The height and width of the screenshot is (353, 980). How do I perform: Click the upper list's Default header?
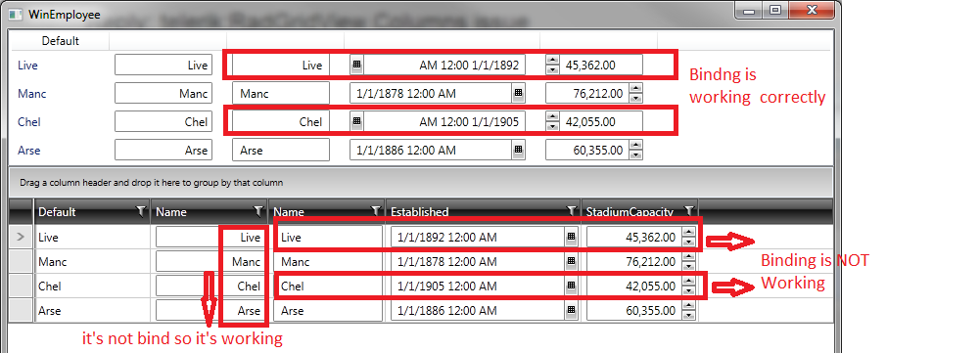(x=61, y=41)
